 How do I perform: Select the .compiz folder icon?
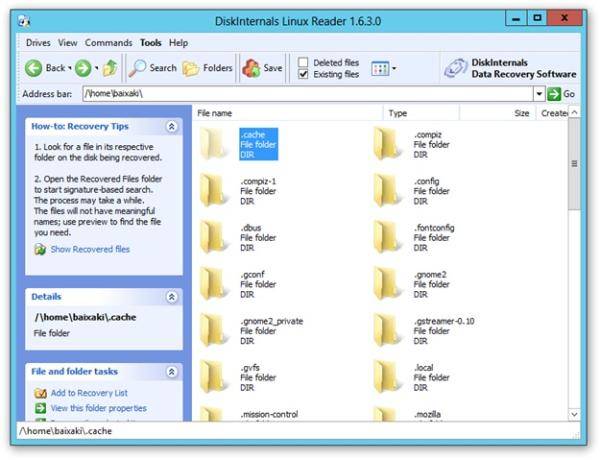pyautogui.click(x=386, y=144)
